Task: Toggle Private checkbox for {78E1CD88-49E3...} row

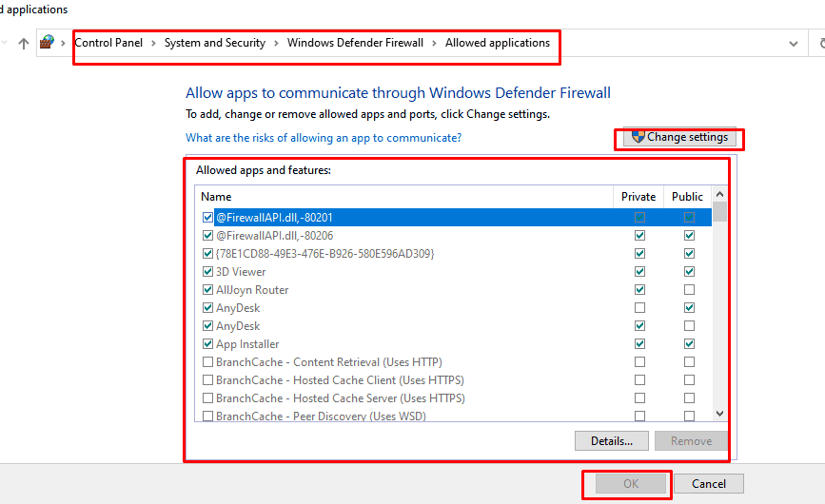Action: tap(639, 254)
